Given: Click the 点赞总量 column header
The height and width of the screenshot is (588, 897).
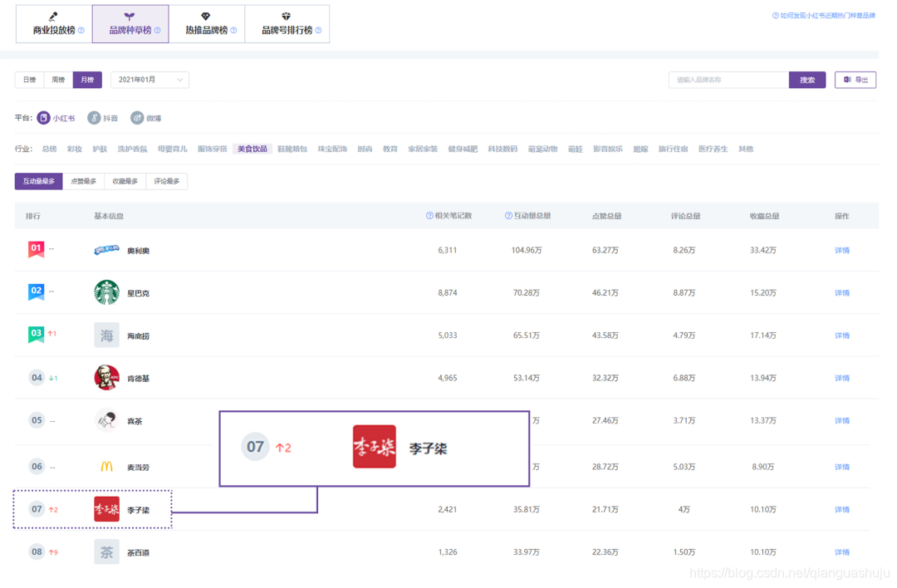Looking at the screenshot, I should point(606,216).
